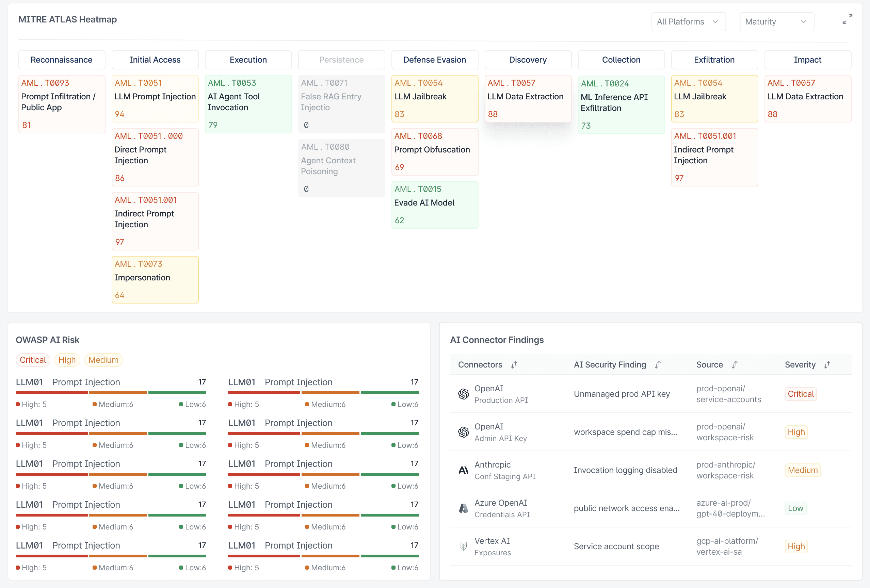The height and width of the screenshot is (588, 870).
Task: Click the Low severity badge for Azure OpenAI
Action: pyautogui.click(x=795, y=508)
